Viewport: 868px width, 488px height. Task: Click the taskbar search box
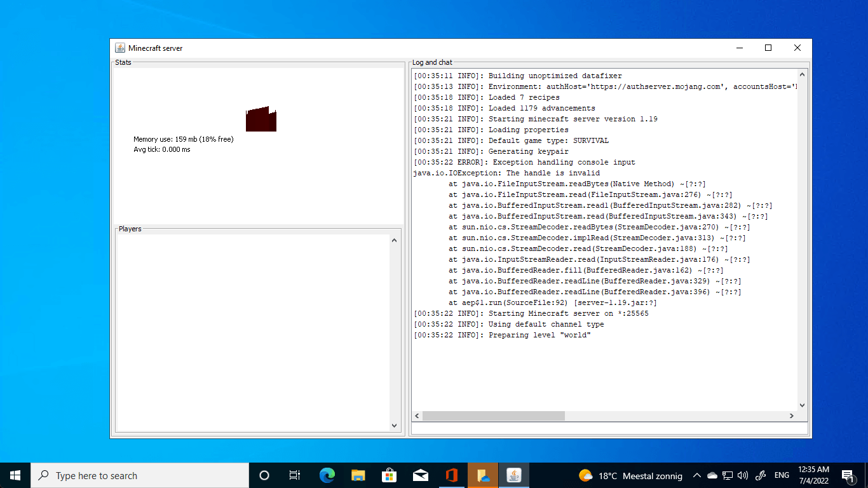tap(140, 475)
